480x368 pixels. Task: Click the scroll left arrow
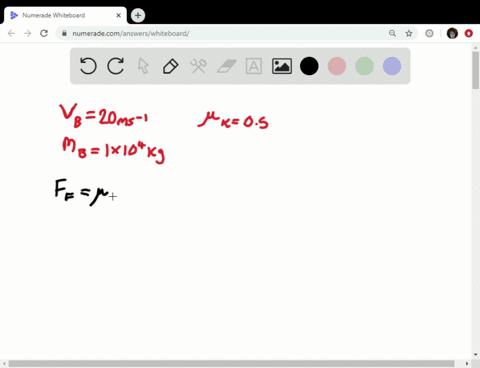click(x=4, y=363)
